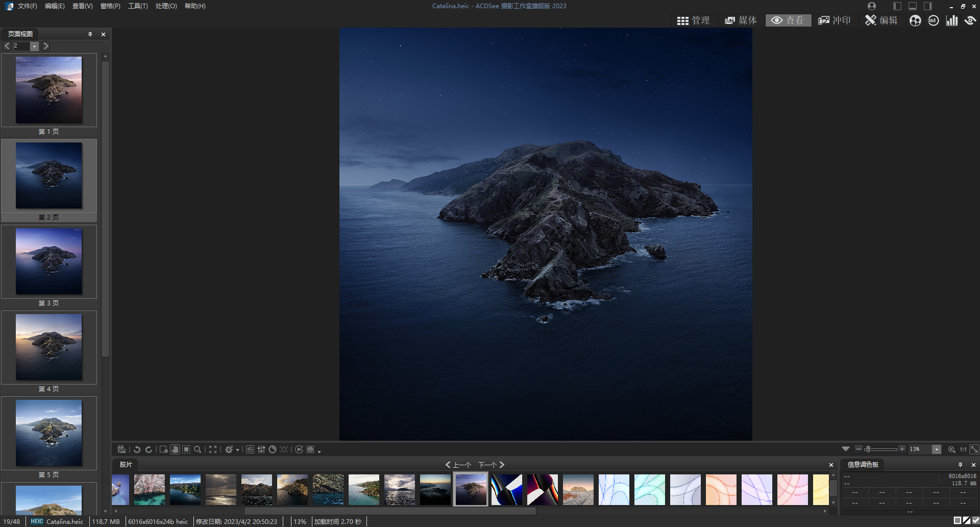Open the statistics dashboard bar chart icon

point(952,20)
